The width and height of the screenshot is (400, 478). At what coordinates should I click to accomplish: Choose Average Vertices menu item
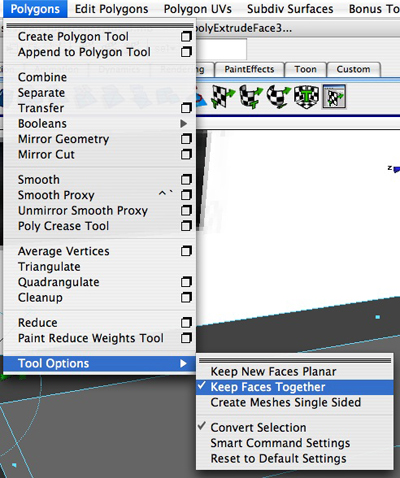[x=64, y=251]
